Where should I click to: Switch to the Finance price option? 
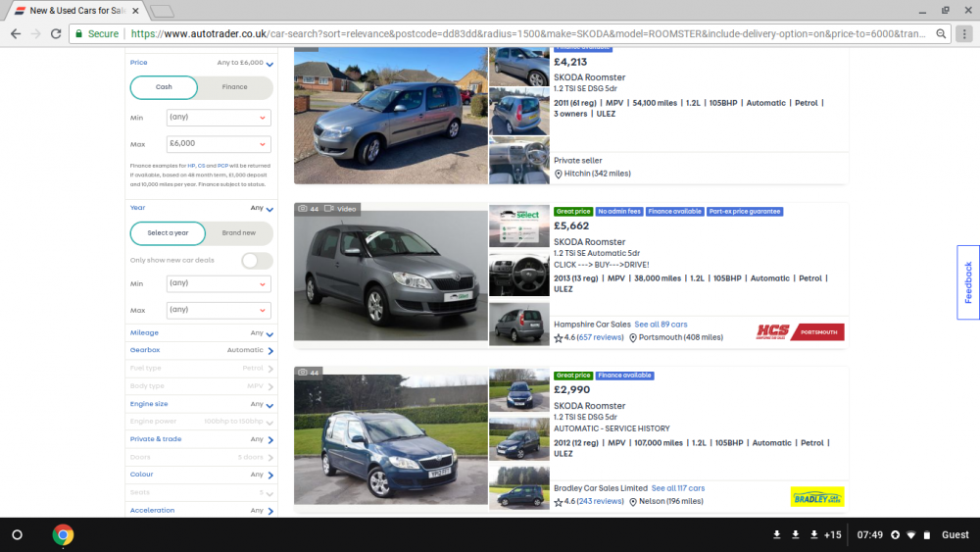click(235, 87)
